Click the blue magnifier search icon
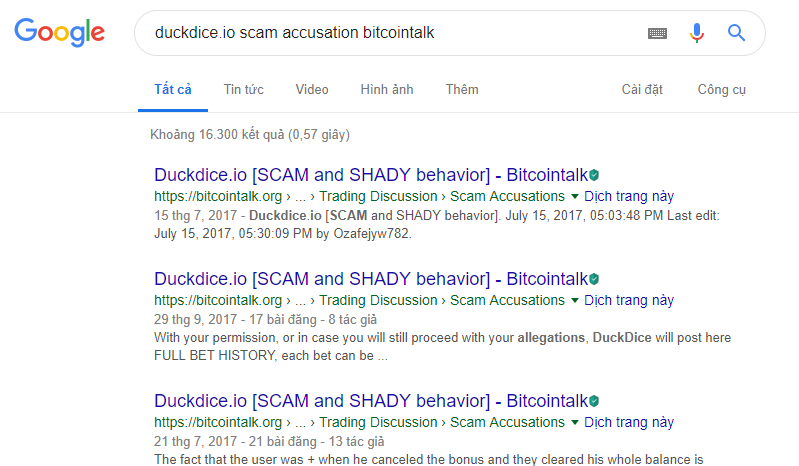Viewport: 799px width, 466px height. point(736,33)
